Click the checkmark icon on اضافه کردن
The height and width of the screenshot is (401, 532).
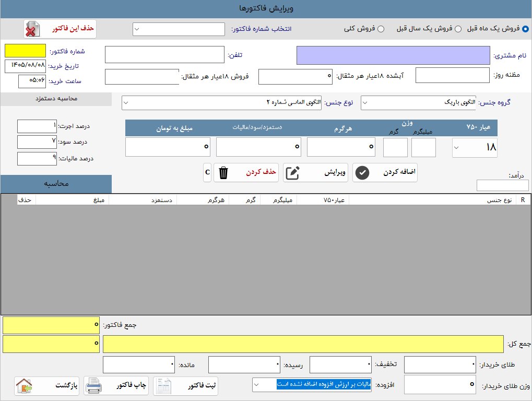(362, 173)
